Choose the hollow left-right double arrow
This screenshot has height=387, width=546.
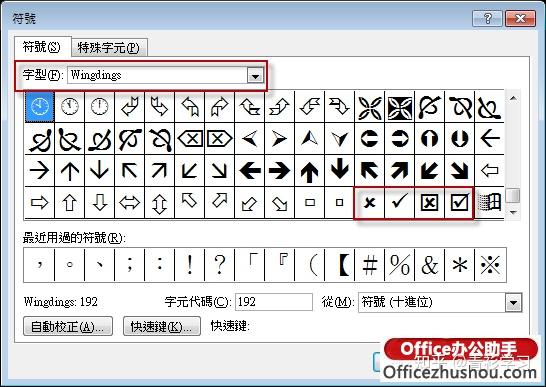(130, 202)
